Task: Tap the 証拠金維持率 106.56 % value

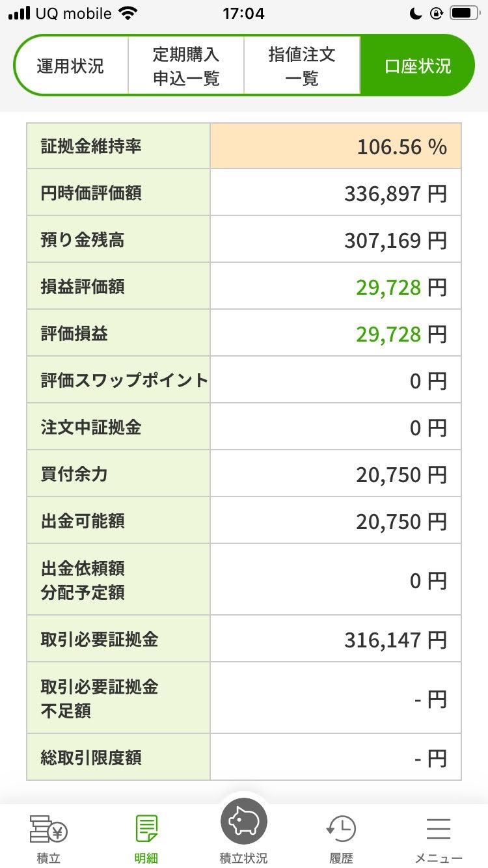Action: click(401, 147)
